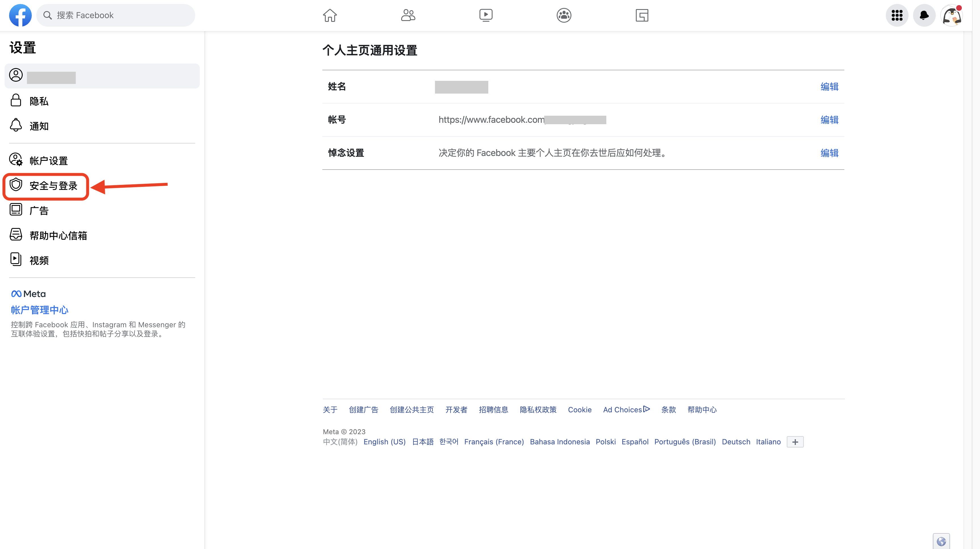The image size is (980, 549).
Task: Click the bell icon beside 通知
Action: (16, 125)
